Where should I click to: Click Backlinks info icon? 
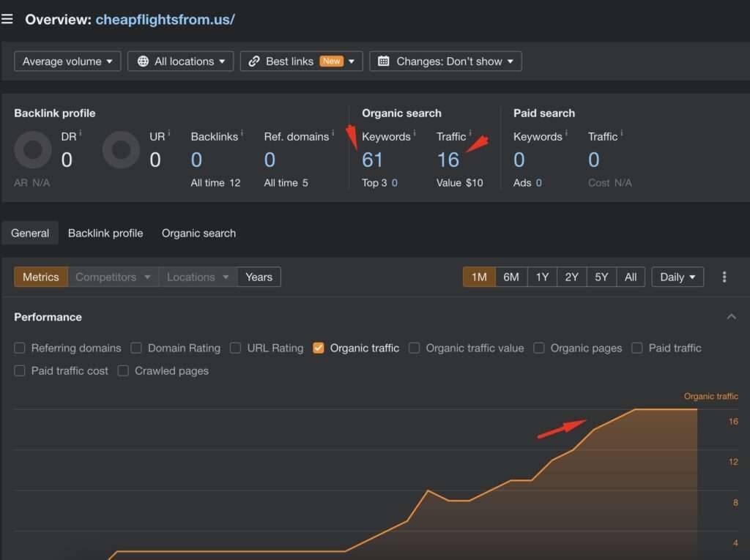click(242, 133)
